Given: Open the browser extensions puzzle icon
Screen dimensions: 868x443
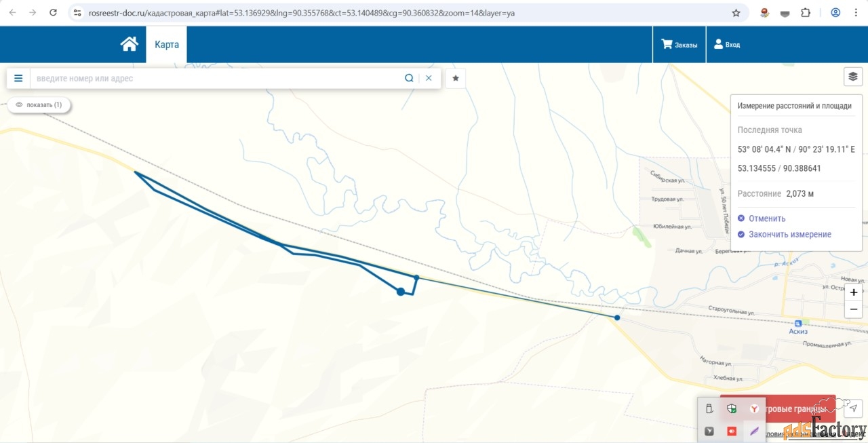Looking at the screenshot, I should 806,12.
